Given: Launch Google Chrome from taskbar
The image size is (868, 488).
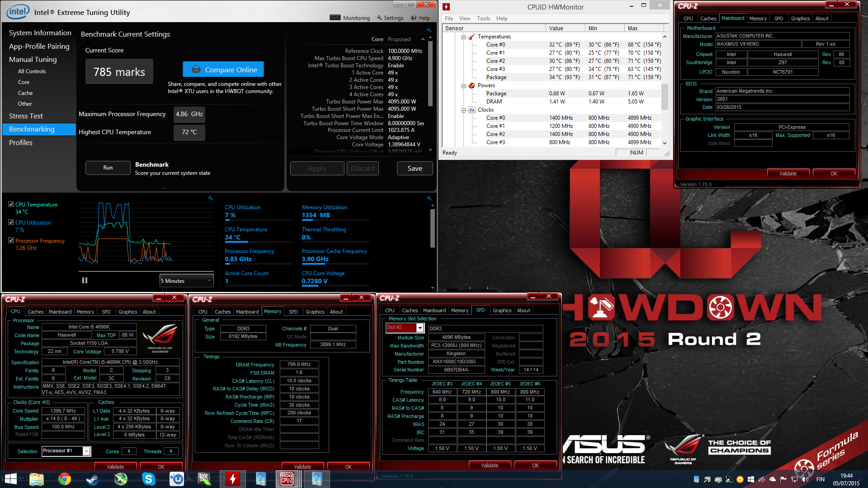Looking at the screenshot, I should click(x=65, y=479).
